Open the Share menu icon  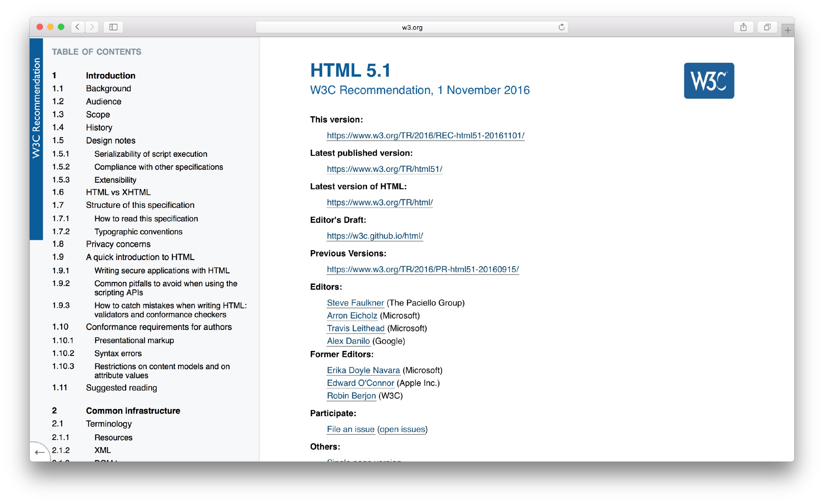click(743, 27)
